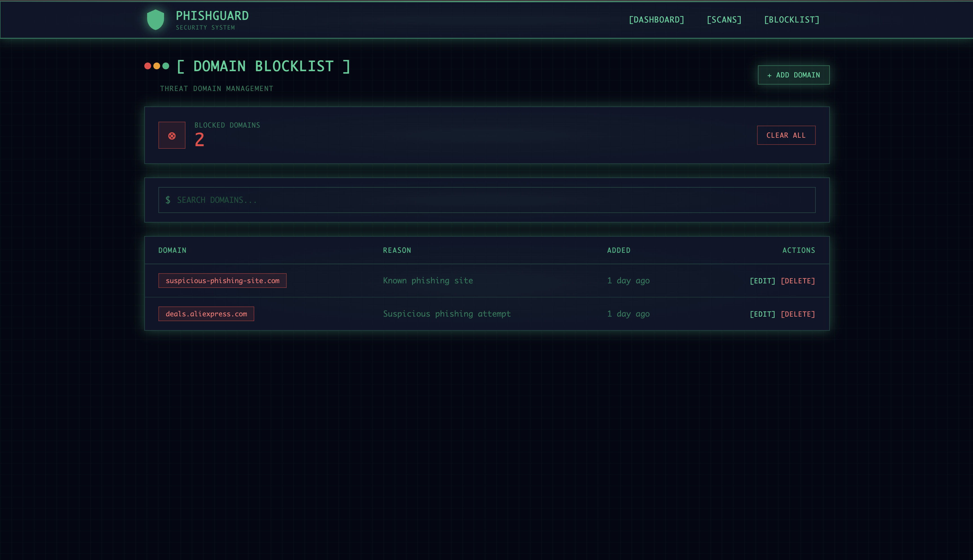Delete the suspicious-phishing-site.com entry

coord(798,281)
